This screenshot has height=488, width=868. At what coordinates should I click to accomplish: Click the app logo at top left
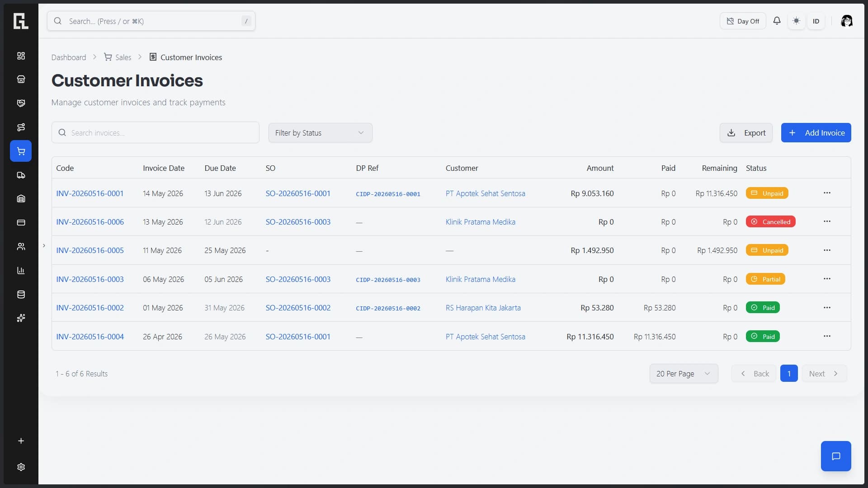[21, 21]
